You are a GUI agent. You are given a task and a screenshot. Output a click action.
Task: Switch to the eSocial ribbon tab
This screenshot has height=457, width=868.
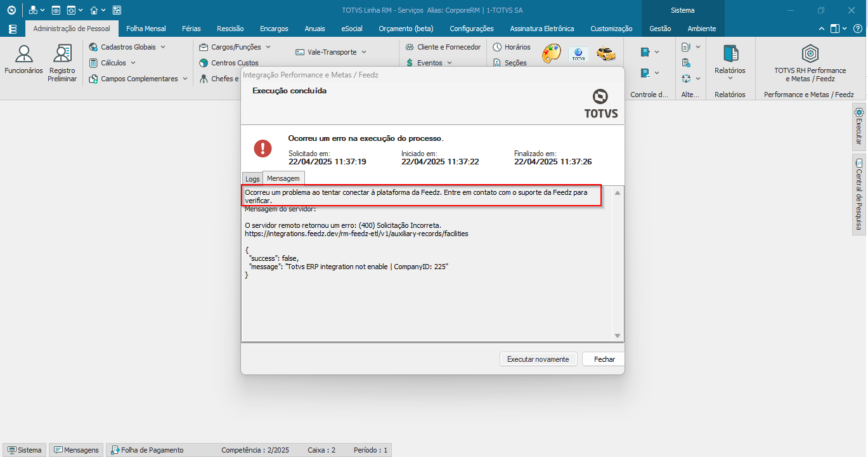coord(352,29)
